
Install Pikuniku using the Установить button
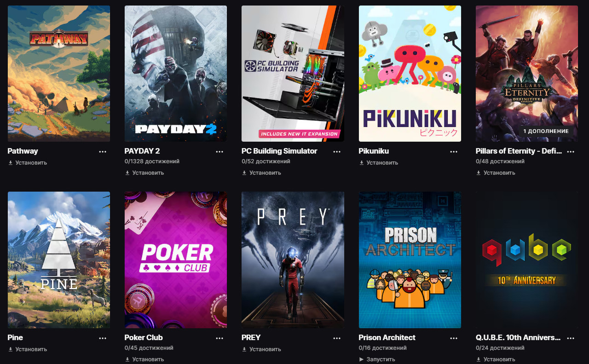379,162
